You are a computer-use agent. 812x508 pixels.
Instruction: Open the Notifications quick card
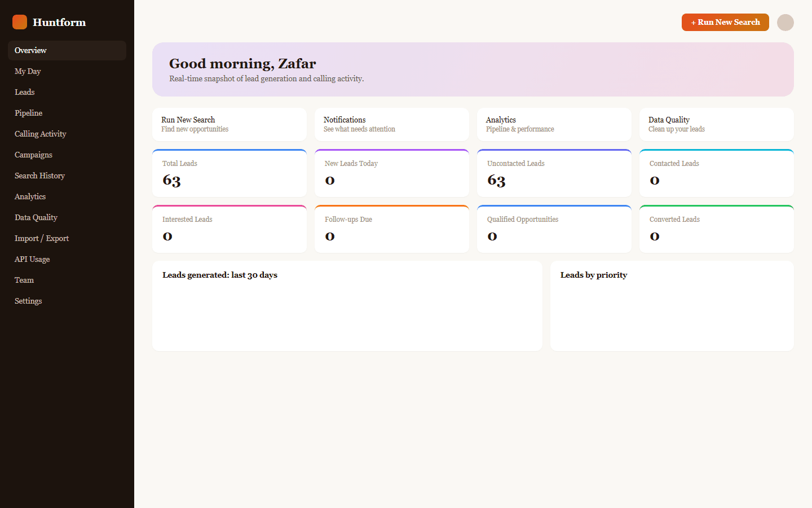pos(392,124)
